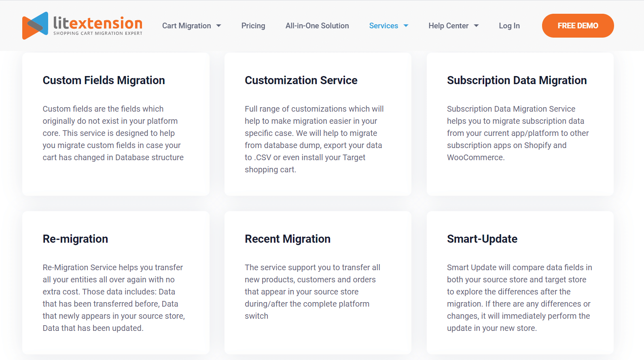
Task: Open the Help Center menu label
Action: pos(448,25)
